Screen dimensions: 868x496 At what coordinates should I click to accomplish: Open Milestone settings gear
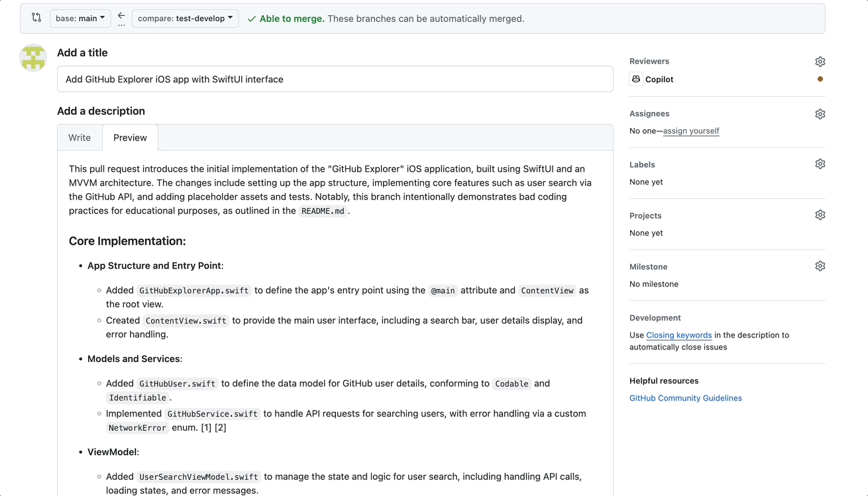point(820,266)
